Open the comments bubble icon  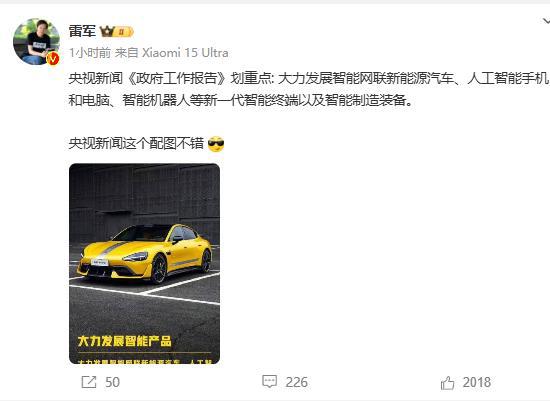pos(269,382)
